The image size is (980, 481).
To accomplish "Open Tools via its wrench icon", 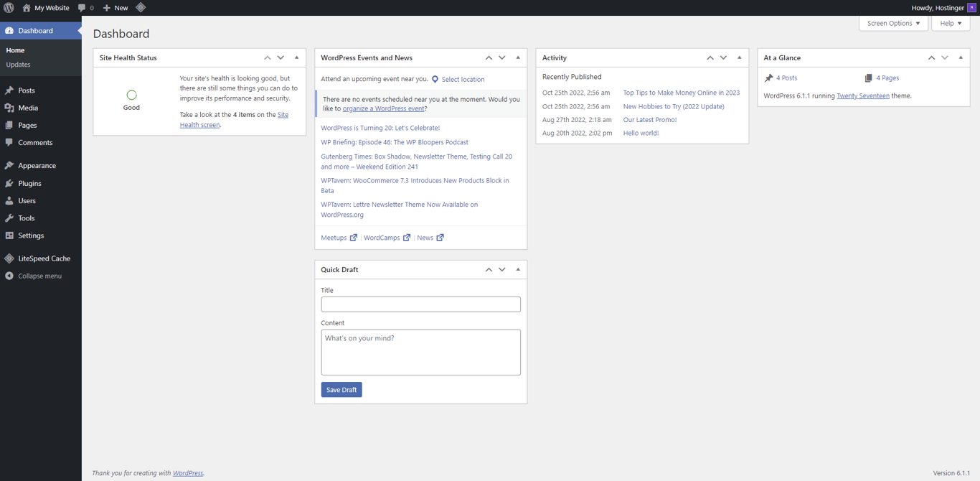I will tap(9, 218).
